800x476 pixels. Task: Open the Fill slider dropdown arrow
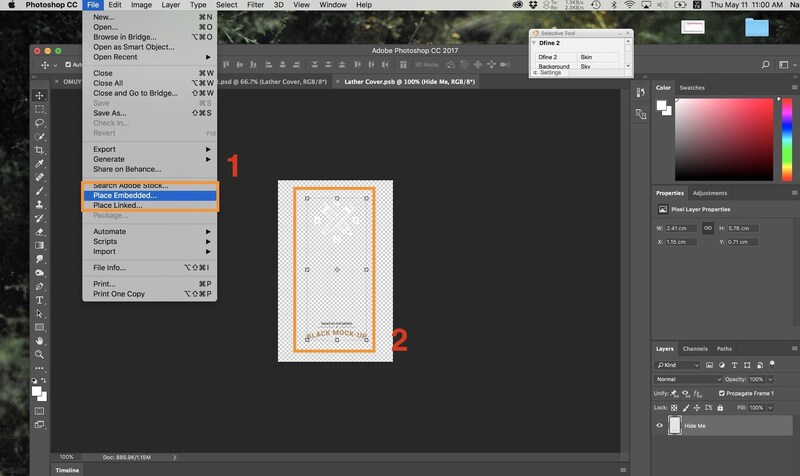(x=770, y=408)
